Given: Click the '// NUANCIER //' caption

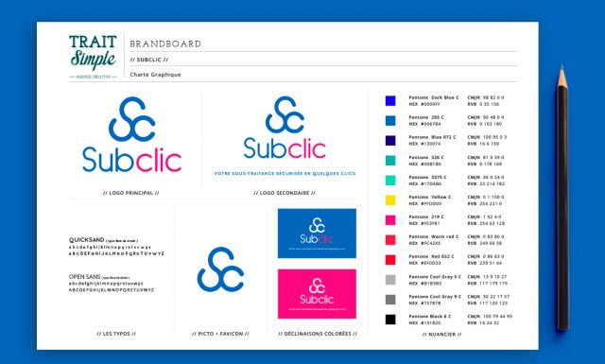Looking at the screenshot, I should (x=441, y=335).
